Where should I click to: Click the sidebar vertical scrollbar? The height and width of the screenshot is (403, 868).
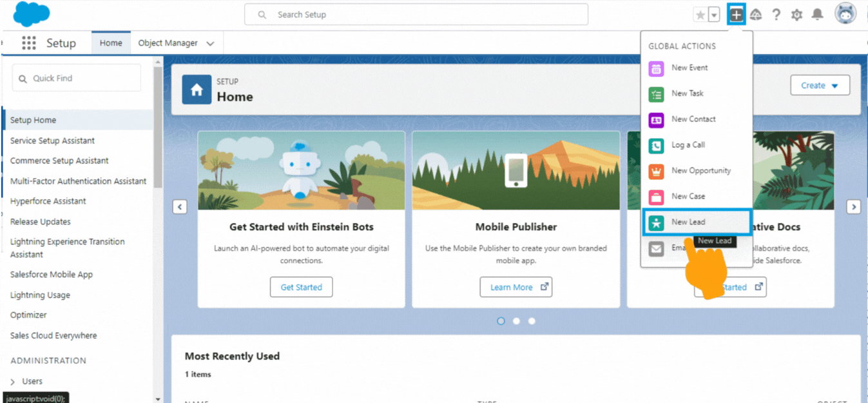coord(158,129)
